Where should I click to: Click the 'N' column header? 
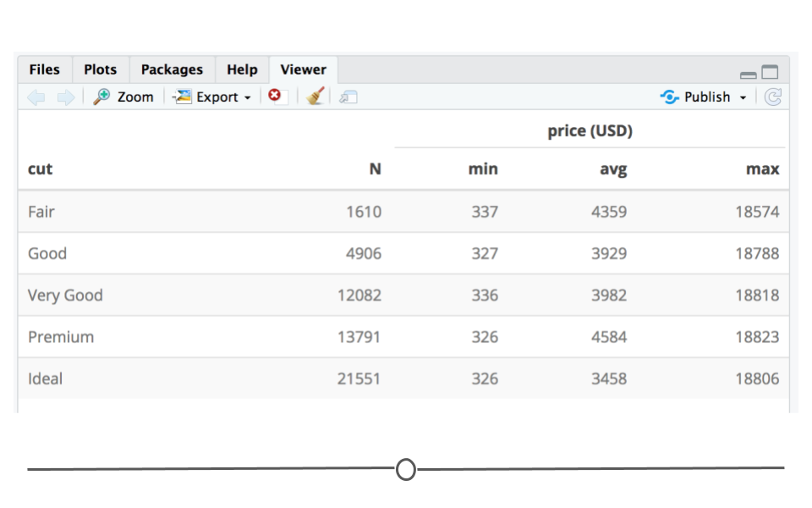pyautogui.click(x=375, y=169)
